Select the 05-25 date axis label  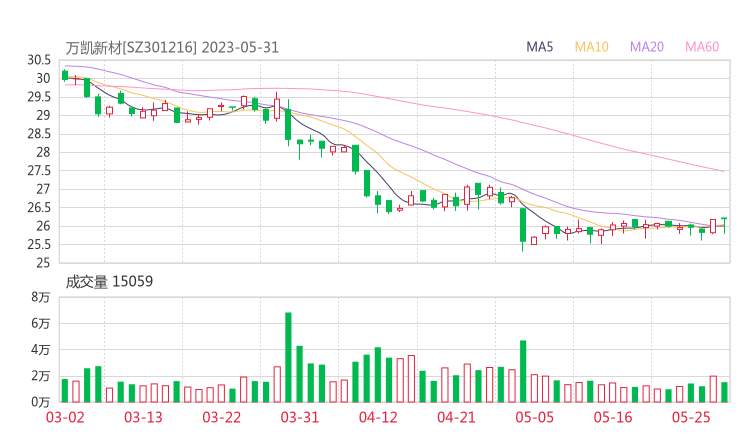691,417
